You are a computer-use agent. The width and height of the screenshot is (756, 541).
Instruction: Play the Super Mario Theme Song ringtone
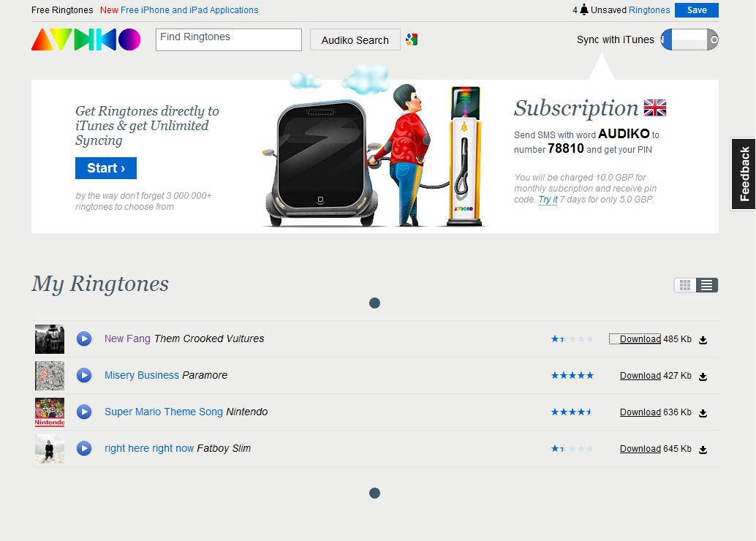[x=84, y=412]
